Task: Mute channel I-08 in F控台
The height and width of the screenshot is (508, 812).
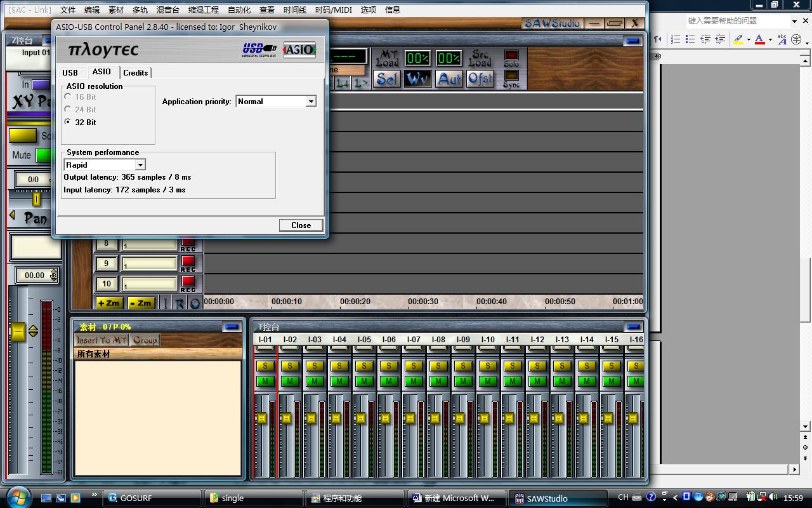Action: [x=438, y=381]
